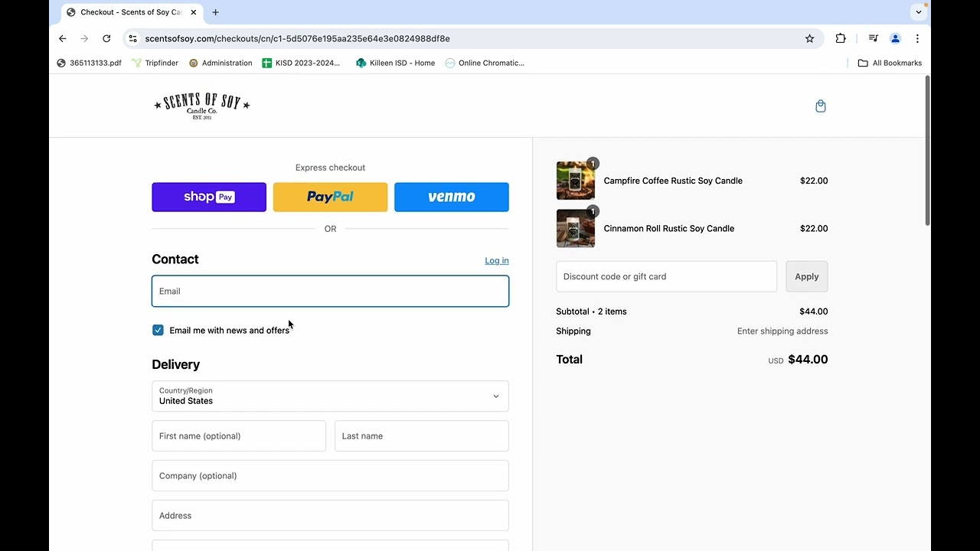Open the Online Chromatic bookmark
The width and height of the screenshot is (980, 551).
pos(485,63)
